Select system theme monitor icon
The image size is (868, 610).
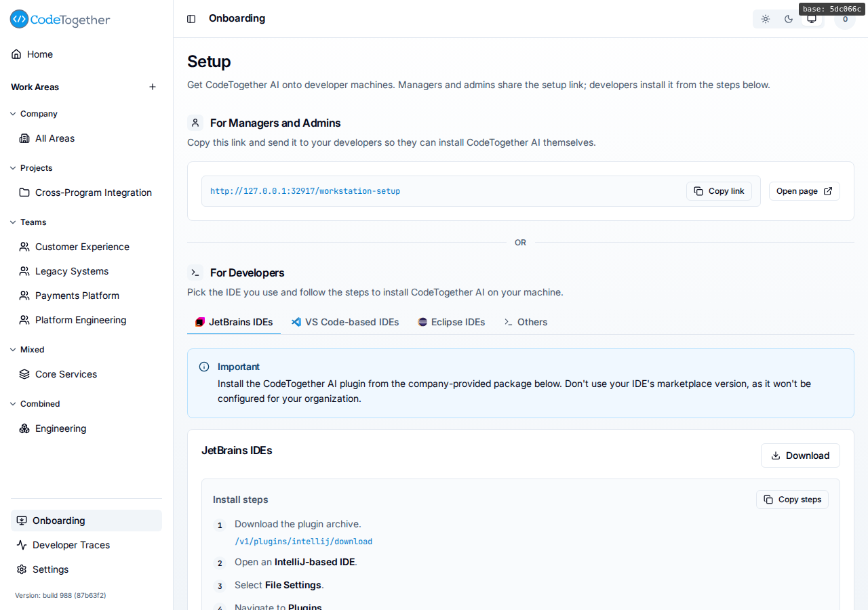click(x=811, y=19)
